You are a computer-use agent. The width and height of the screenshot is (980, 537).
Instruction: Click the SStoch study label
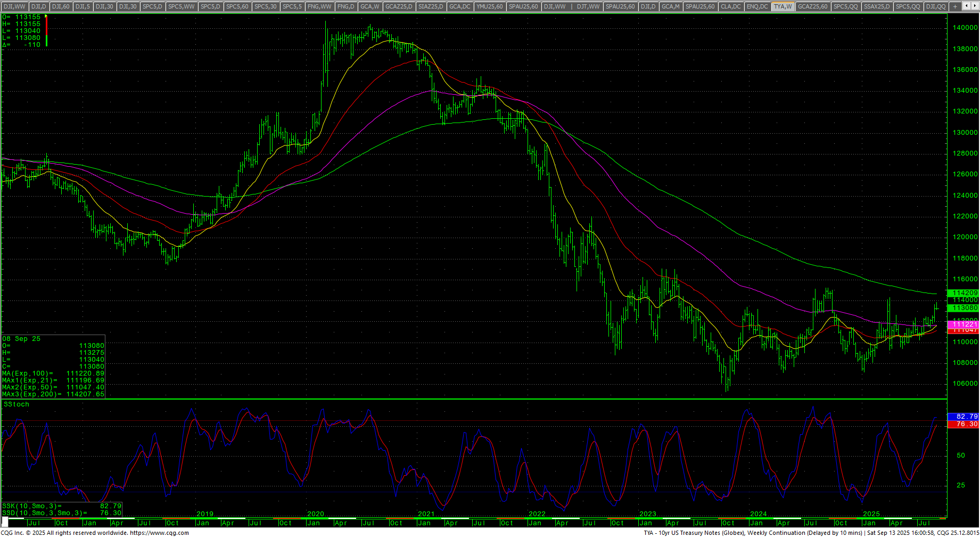coord(17,404)
